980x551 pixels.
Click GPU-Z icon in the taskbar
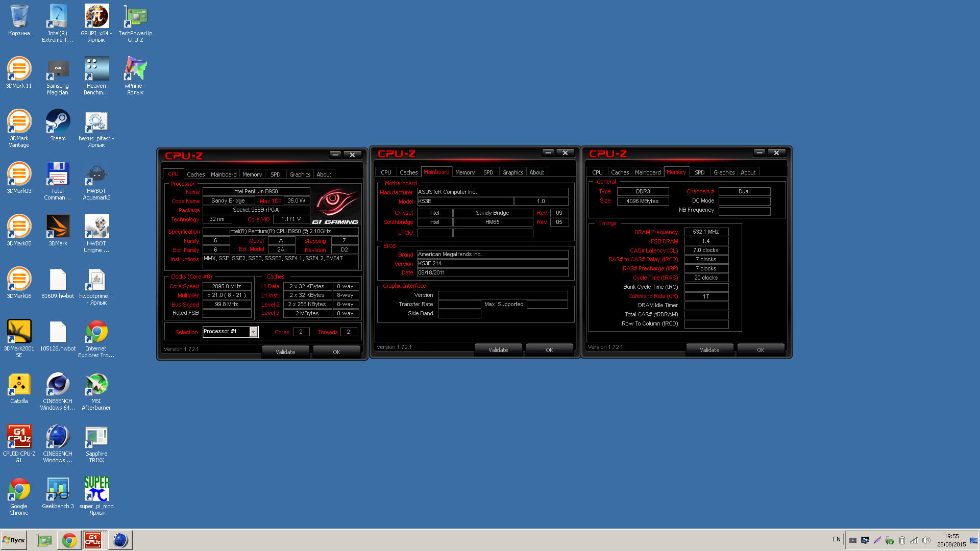[45, 540]
